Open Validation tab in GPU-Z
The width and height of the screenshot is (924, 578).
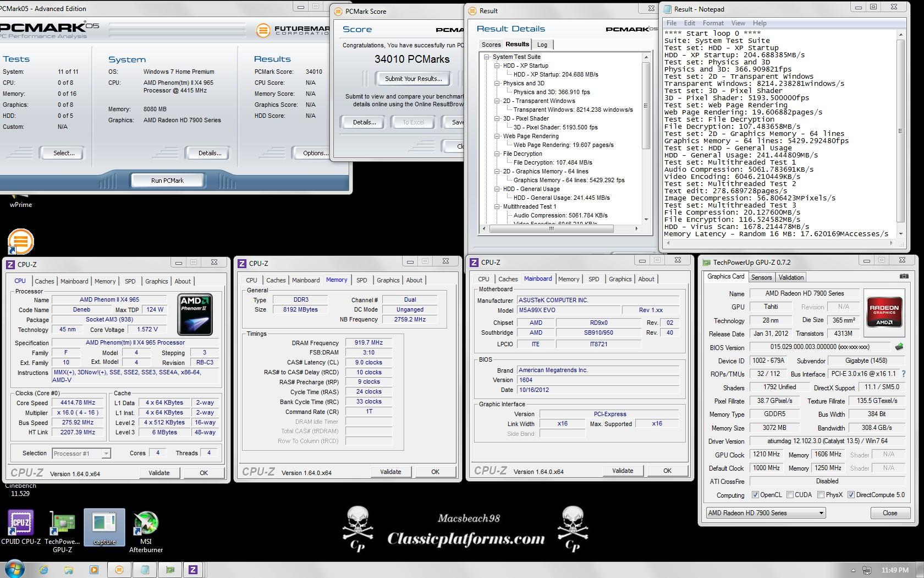(x=791, y=277)
